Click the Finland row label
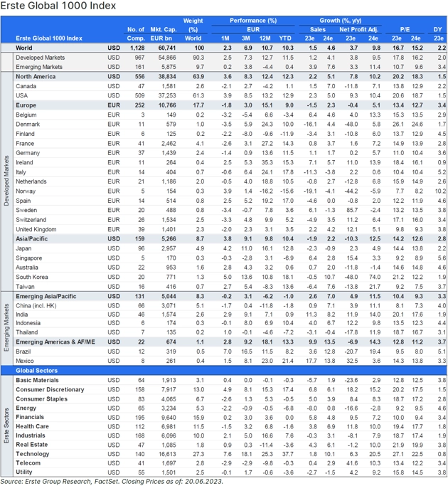Viewport: 448px width, 486px height. 25,134
